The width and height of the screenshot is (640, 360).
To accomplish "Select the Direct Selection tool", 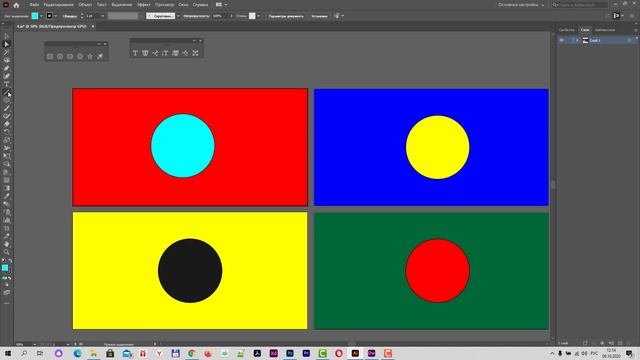I will click(x=7, y=44).
